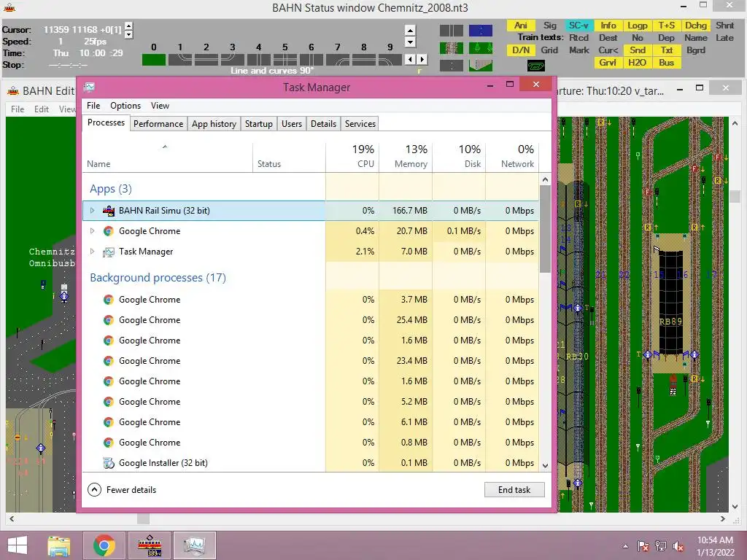Click the embankment slope tile icon
Screen dimensions: 747x560
[x=480, y=66]
